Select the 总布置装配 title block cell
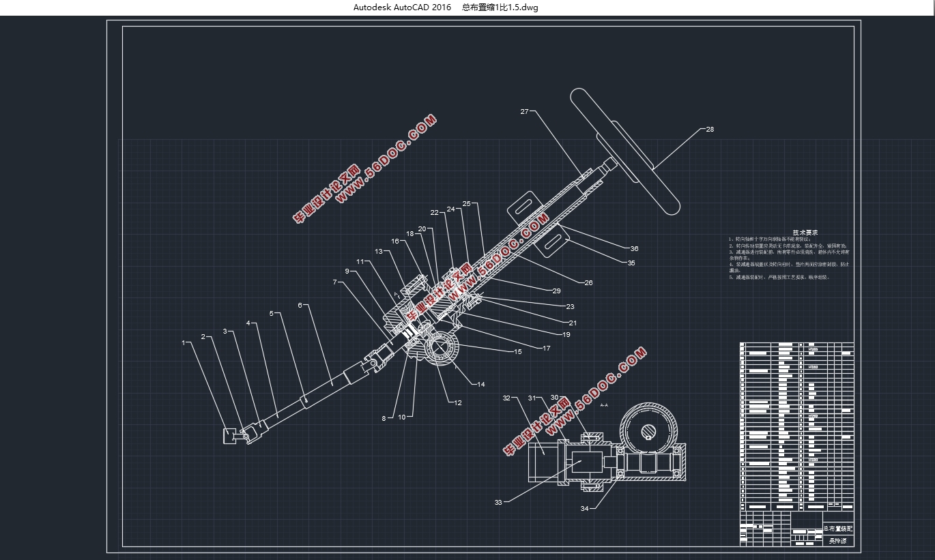The image size is (935, 560). pos(837,529)
